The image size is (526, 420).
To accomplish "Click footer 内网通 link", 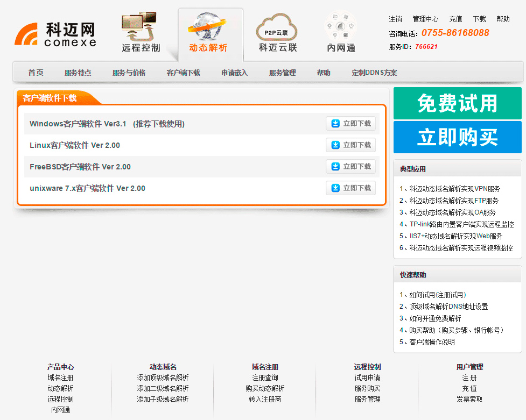I will 60,410.
